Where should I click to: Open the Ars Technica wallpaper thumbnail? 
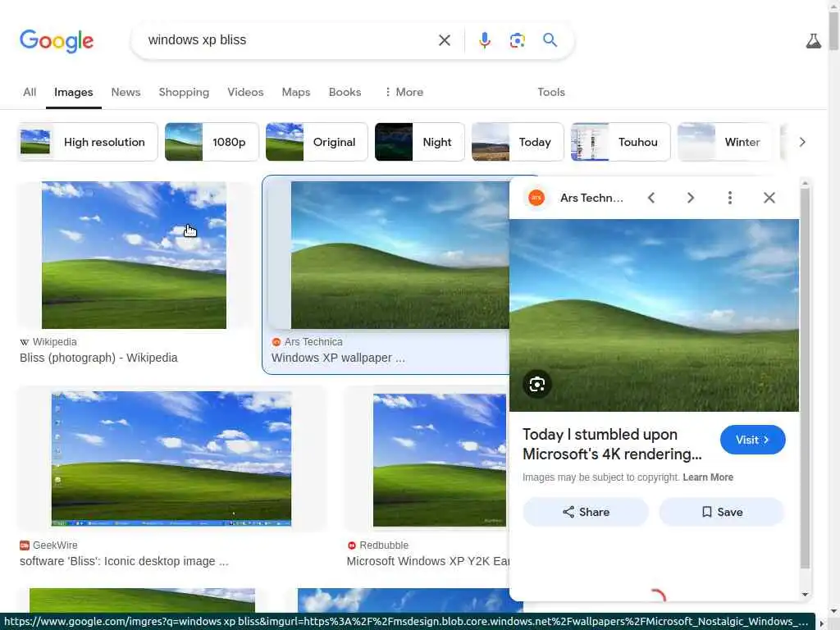click(399, 255)
